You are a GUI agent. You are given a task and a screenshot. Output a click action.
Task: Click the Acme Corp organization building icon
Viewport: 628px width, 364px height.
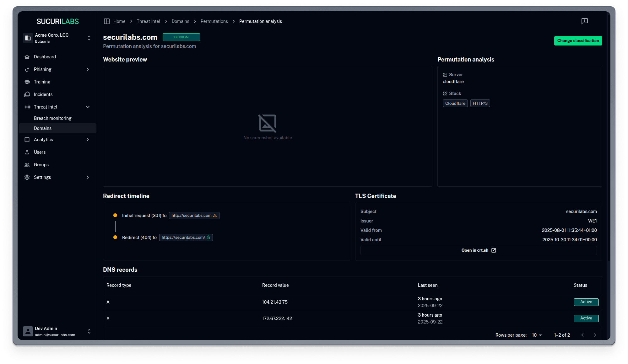(x=28, y=38)
